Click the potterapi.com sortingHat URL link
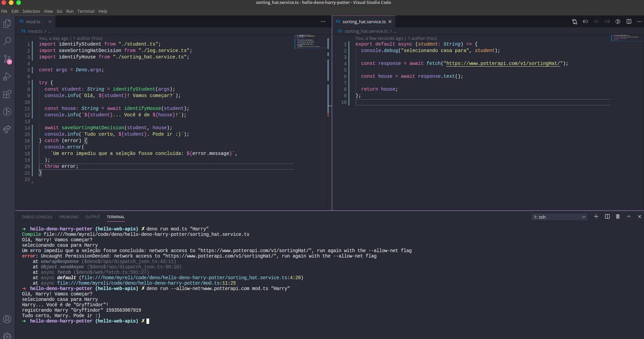The width and height of the screenshot is (644, 339). tap(503, 64)
